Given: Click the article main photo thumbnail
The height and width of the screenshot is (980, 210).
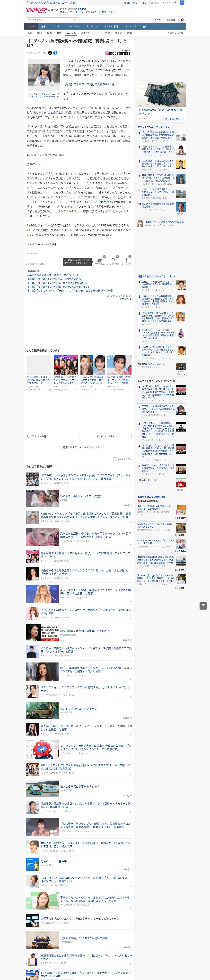Looking at the screenshot, I should click(x=44, y=75).
